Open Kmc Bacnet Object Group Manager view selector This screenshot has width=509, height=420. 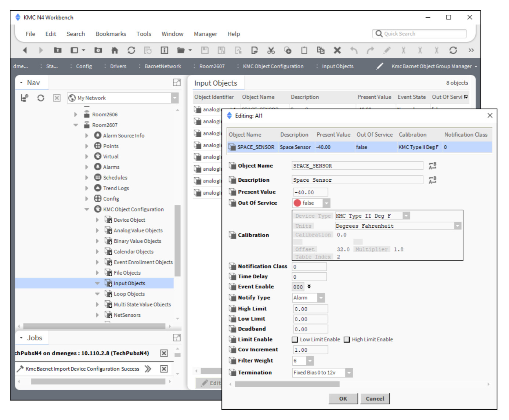(434, 66)
